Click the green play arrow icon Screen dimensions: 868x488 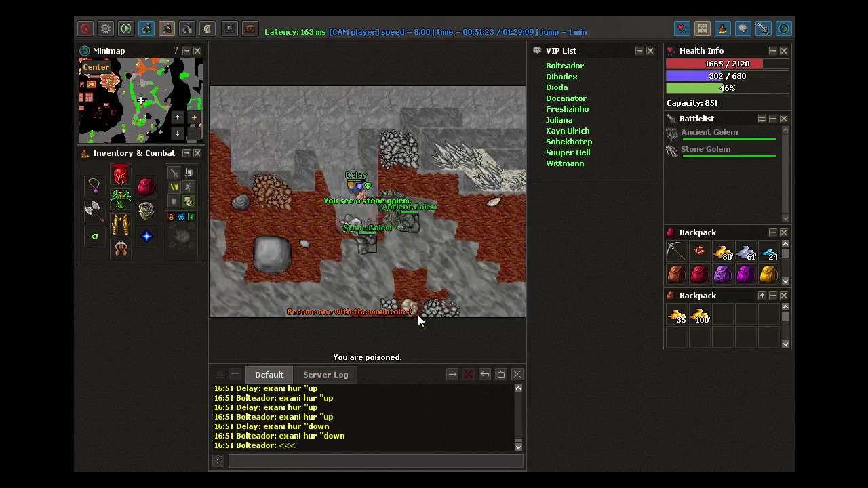[126, 28]
